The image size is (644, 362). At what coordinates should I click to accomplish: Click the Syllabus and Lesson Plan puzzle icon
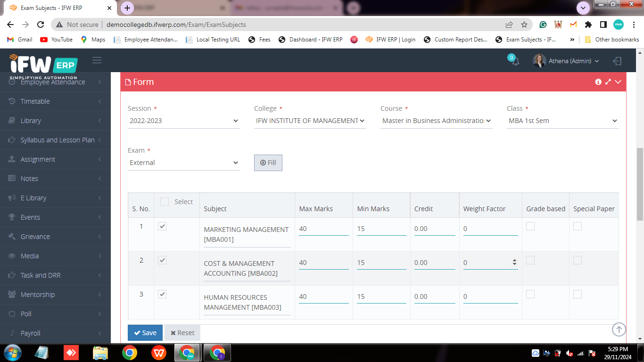pos(12,140)
